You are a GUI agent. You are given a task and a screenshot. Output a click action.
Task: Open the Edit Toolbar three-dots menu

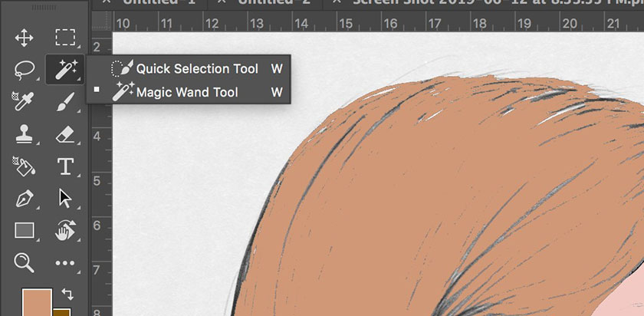coord(66,263)
